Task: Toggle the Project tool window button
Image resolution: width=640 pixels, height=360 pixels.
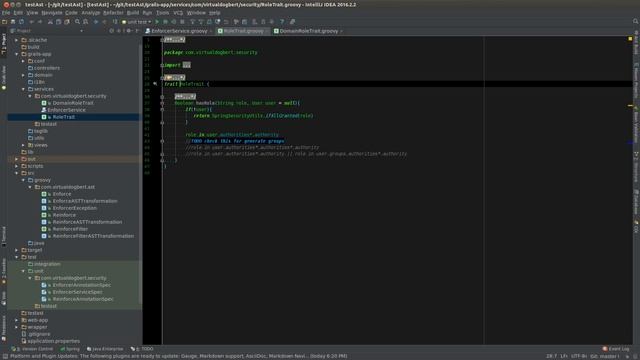Action: tap(4, 44)
